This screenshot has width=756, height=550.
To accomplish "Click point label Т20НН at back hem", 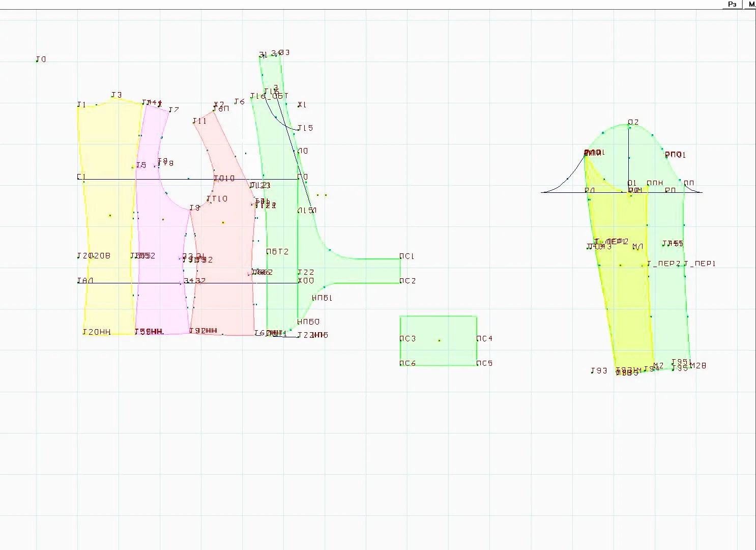I will point(97,332).
